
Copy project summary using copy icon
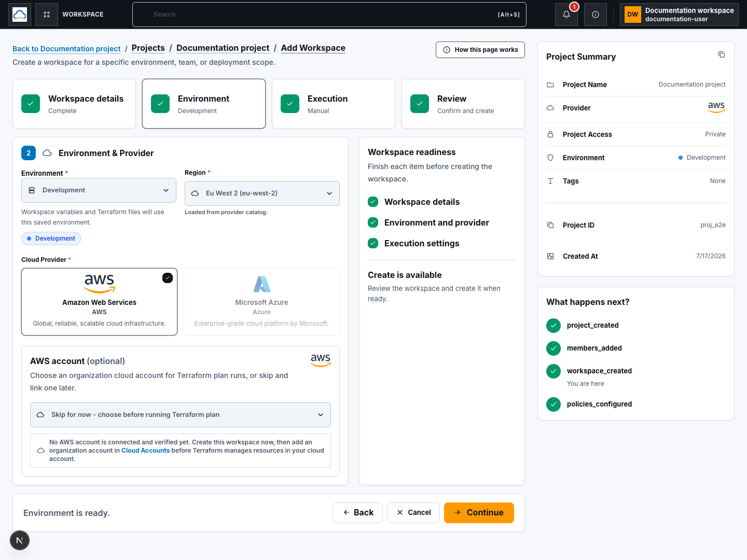[x=722, y=54]
